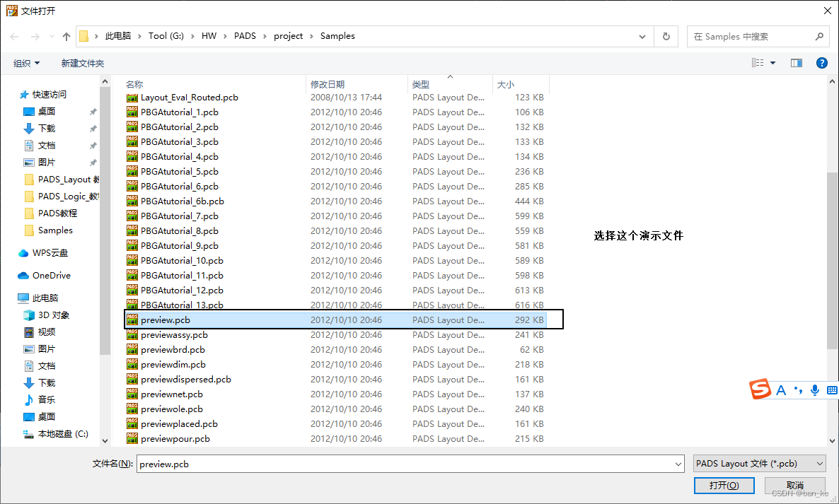This screenshot has height=504, width=839.
Task: Click the Sogou voice input microphone icon
Action: [815, 389]
